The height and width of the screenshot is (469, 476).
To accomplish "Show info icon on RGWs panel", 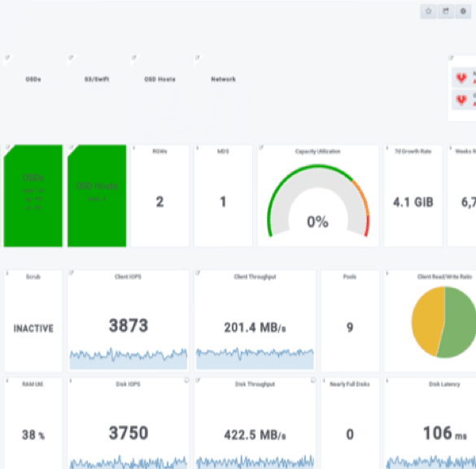I will (x=134, y=148).
